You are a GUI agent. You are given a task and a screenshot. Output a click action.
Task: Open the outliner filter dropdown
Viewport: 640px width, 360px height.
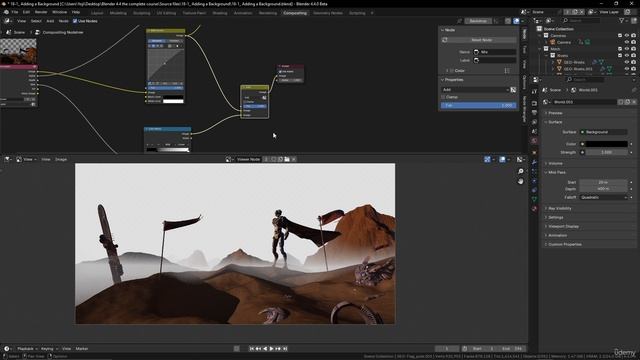point(623,20)
